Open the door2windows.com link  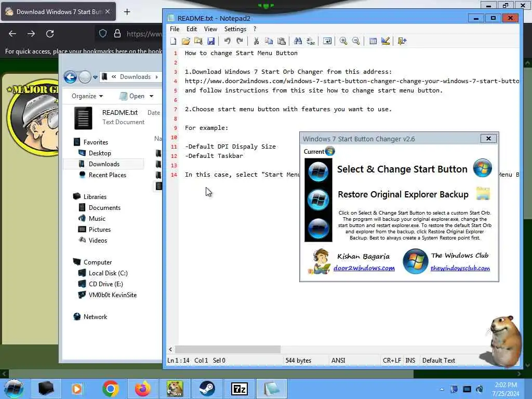(x=364, y=268)
